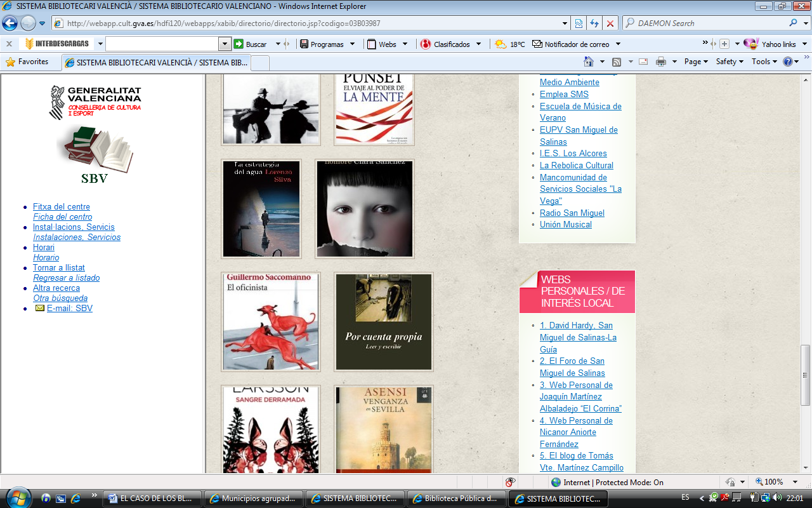The width and height of the screenshot is (812, 508).
Task: Close the Interdescargas toolbar with its X
Action: click(9, 44)
